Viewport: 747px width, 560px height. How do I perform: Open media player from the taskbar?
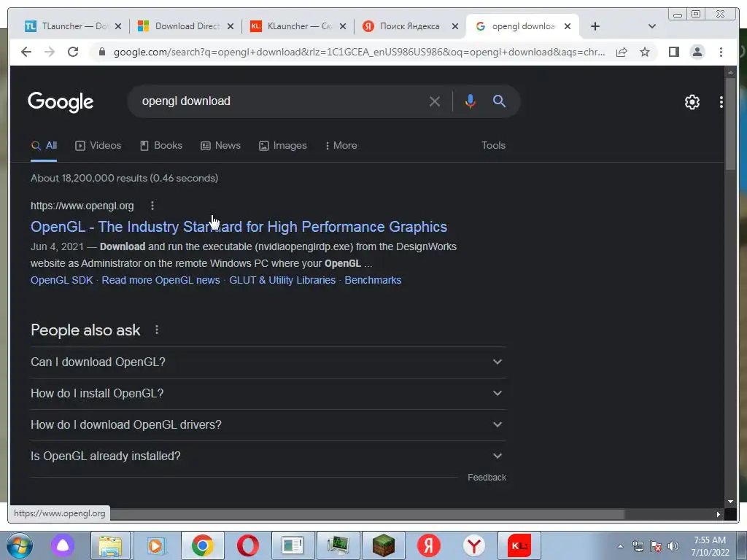pyautogui.click(x=155, y=545)
